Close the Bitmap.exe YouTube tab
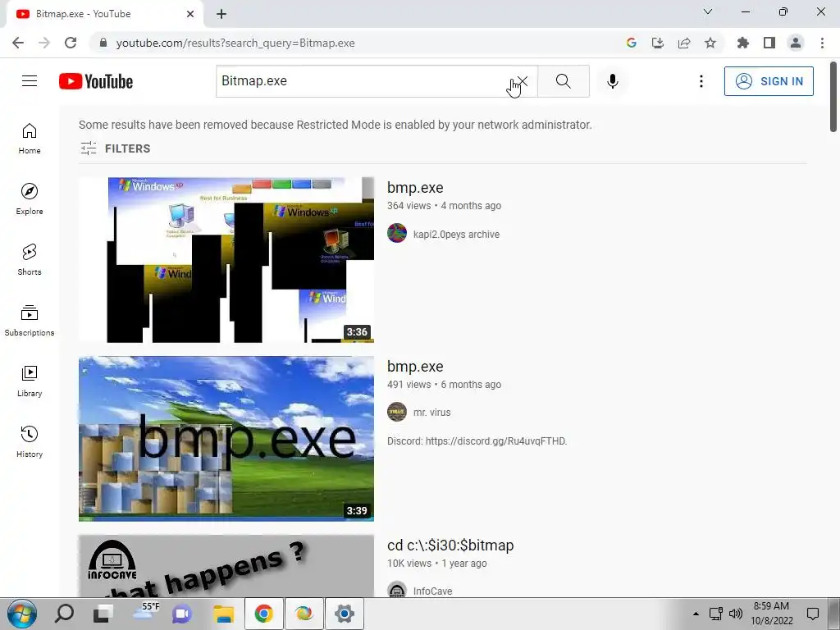This screenshot has width=840, height=630. click(190, 14)
